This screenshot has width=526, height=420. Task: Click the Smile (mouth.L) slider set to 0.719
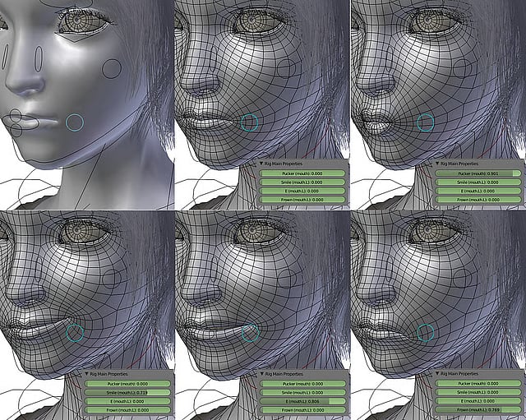(127, 392)
